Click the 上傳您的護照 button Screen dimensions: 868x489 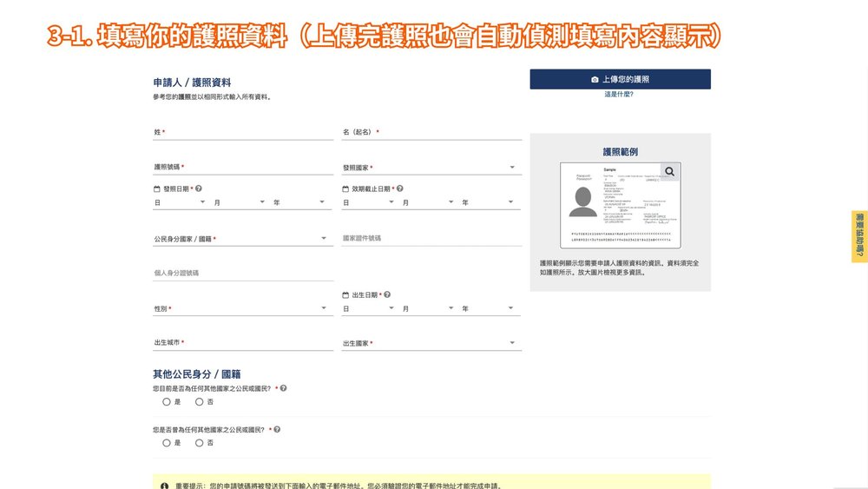[620, 79]
